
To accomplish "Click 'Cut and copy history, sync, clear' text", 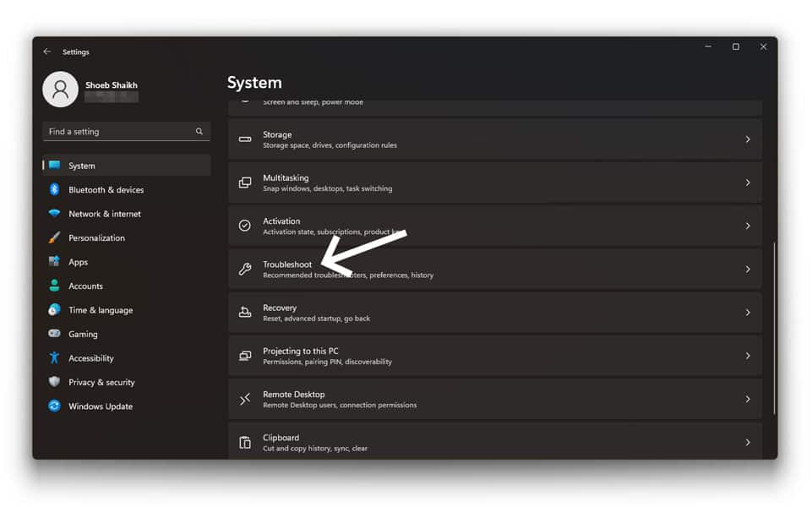I will [x=315, y=449].
